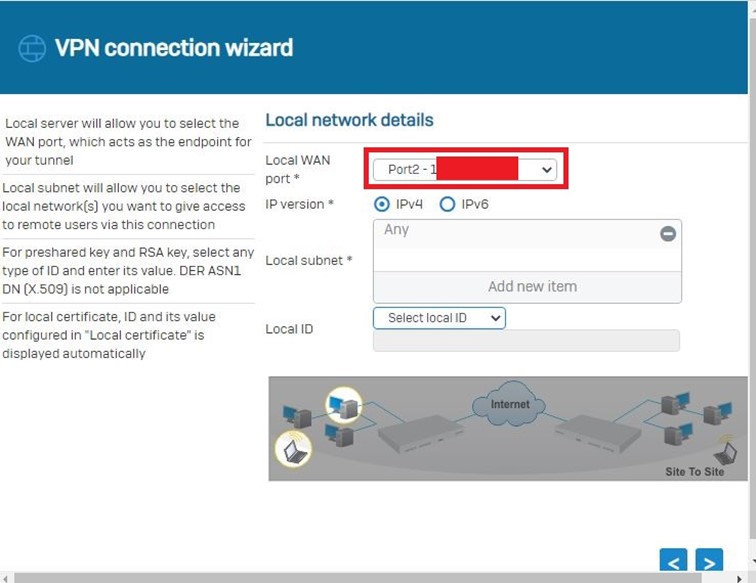Open the Local WAN port dropdown
Image resolution: width=756 pixels, height=583 pixels.
coord(465,170)
